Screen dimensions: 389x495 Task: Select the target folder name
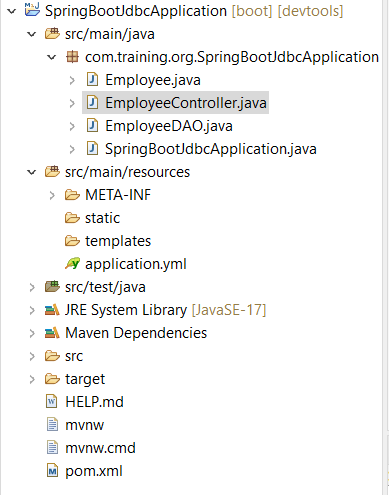point(85,379)
